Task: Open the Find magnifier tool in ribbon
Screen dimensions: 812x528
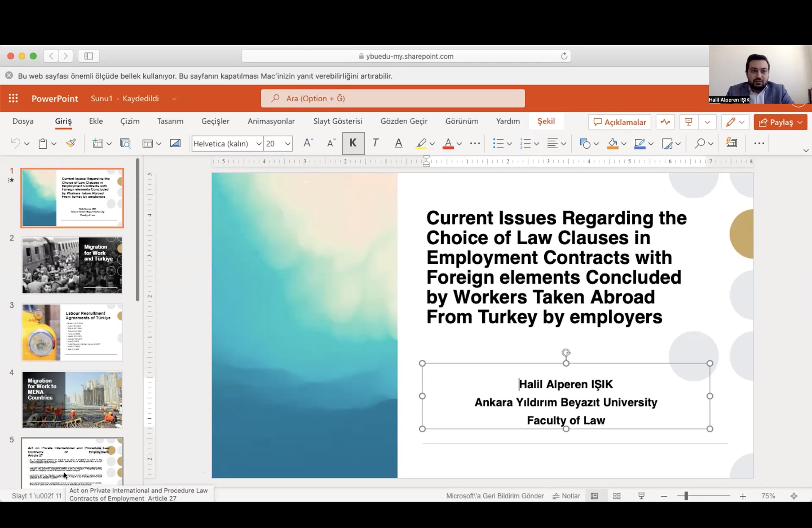Action: tap(699, 143)
